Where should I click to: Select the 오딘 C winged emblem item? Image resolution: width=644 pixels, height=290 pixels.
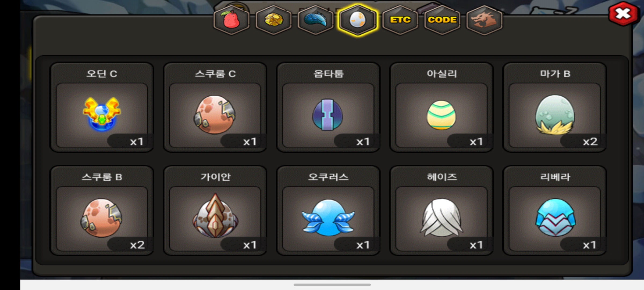coord(102,107)
